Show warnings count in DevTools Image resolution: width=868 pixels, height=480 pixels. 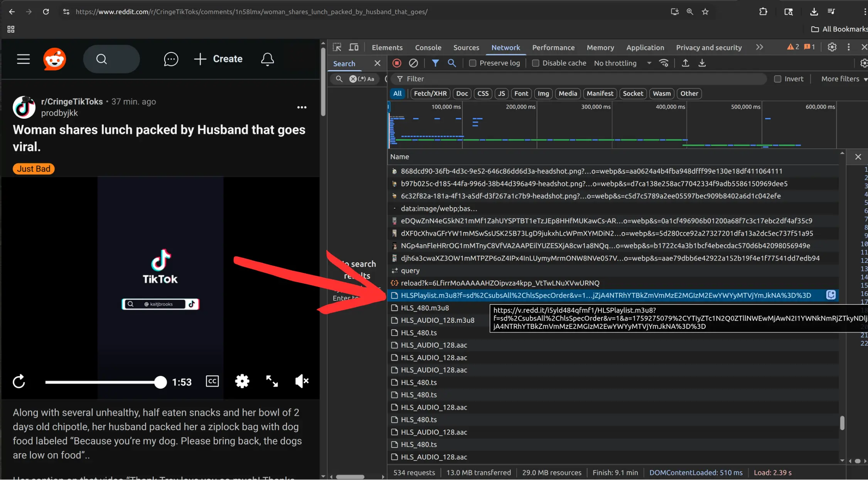tap(793, 47)
